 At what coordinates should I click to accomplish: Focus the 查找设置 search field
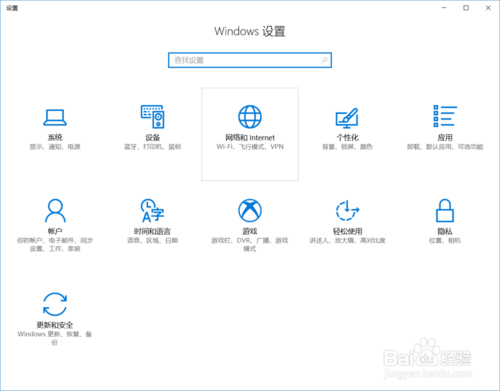250,60
